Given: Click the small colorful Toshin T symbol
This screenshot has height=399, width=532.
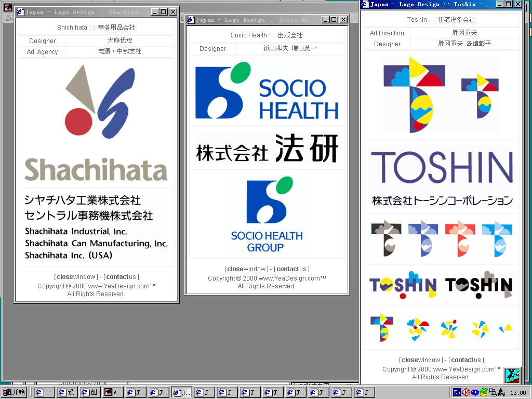Looking at the screenshot, I should [480, 96].
